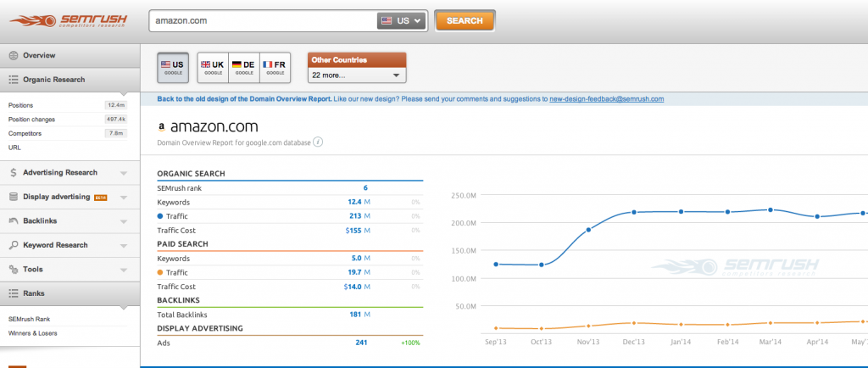Image resolution: width=868 pixels, height=368 pixels.
Task: Click the Display advertising database icon
Action: point(14,197)
